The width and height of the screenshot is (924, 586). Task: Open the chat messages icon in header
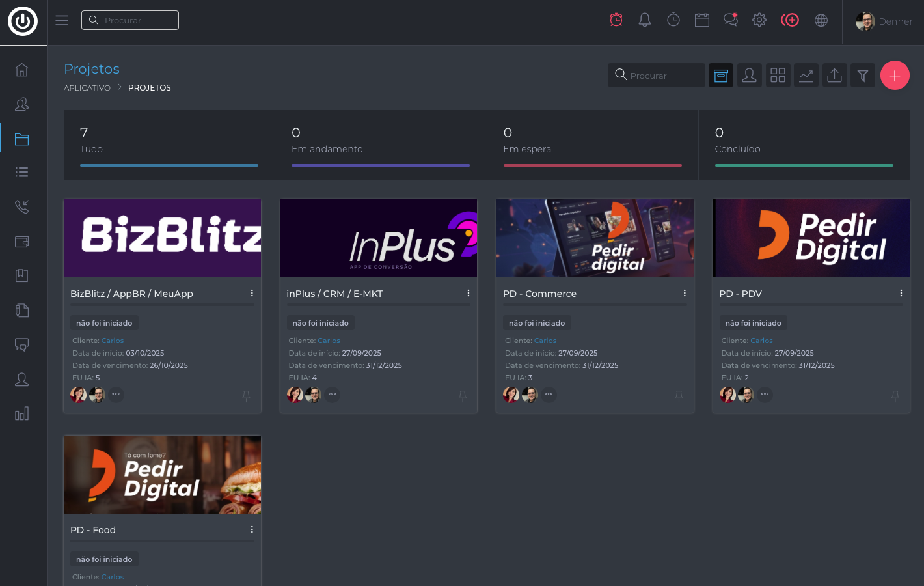pyautogui.click(x=731, y=20)
